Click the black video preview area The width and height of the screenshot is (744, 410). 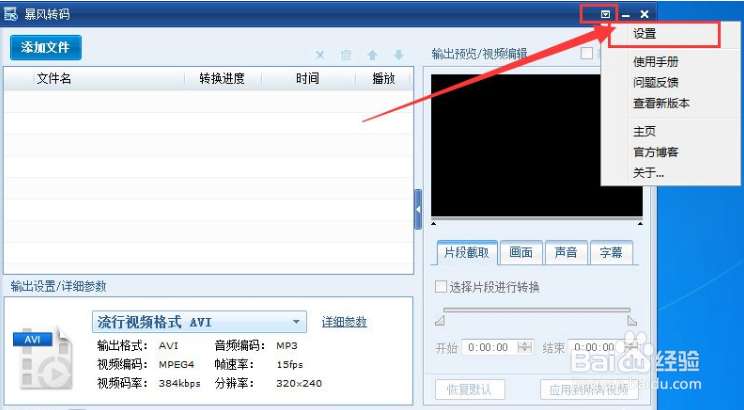click(x=537, y=145)
